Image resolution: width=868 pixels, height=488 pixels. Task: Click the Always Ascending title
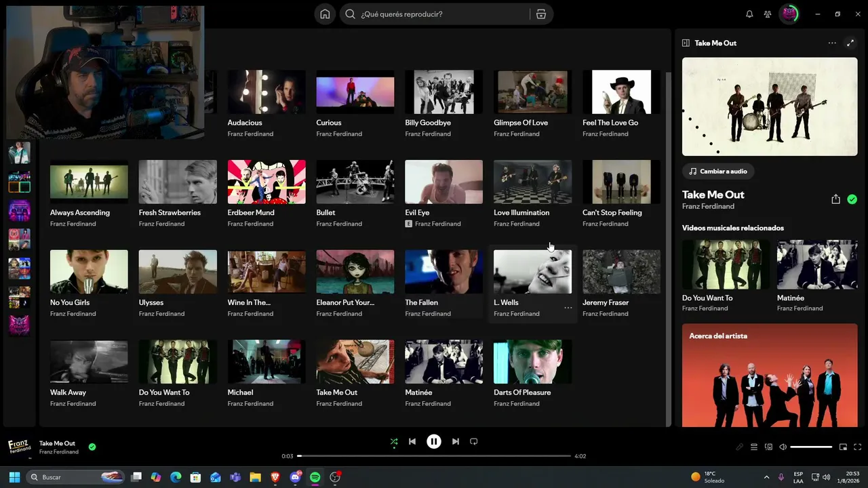[80, 213]
